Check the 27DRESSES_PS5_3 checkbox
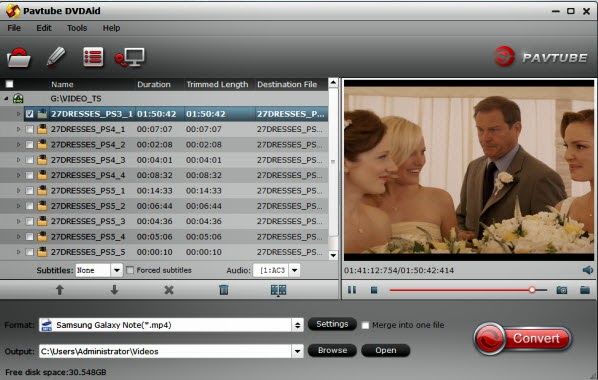 tap(29, 221)
